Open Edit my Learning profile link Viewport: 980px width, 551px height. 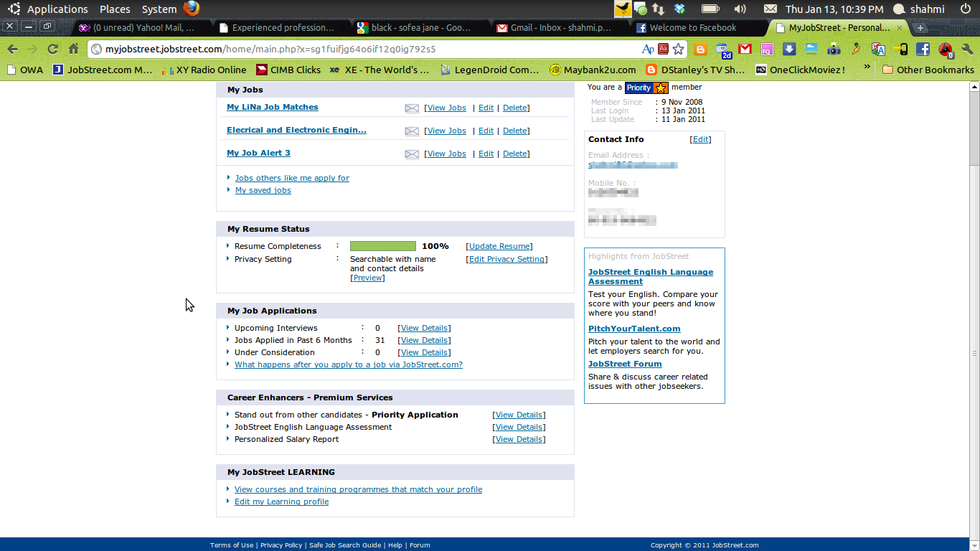click(281, 501)
